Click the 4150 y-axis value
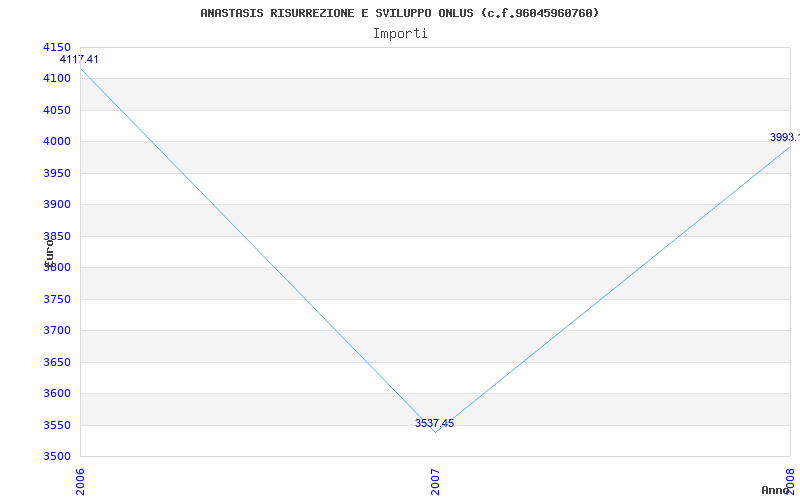Viewport: 800px width, 500px height. click(x=56, y=47)
